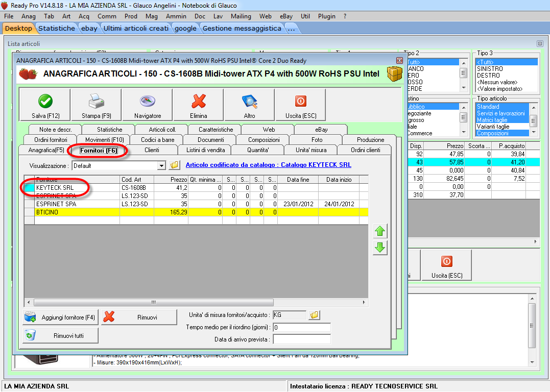Open the Plugin menu

[x=326, y=16]
